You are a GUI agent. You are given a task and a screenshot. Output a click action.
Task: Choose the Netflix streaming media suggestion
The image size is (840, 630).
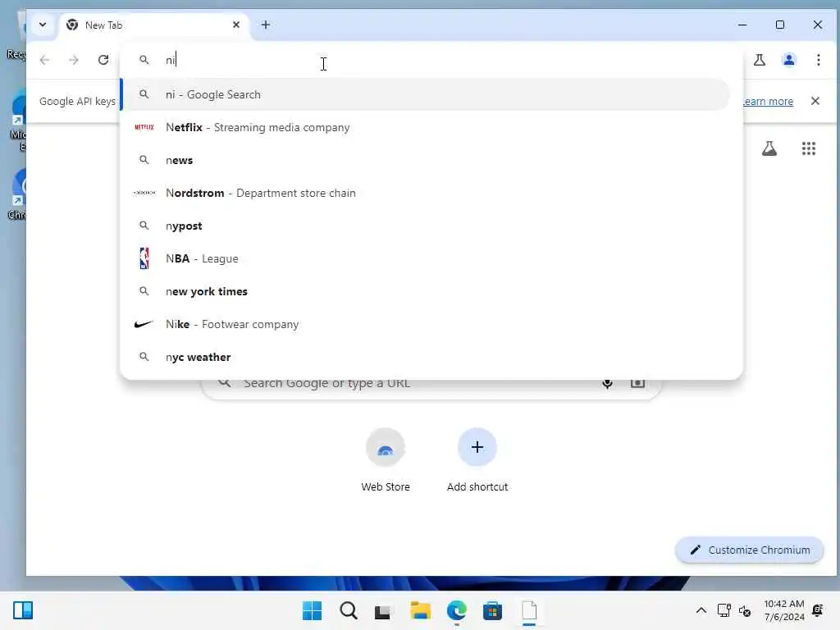pos(426,127)
